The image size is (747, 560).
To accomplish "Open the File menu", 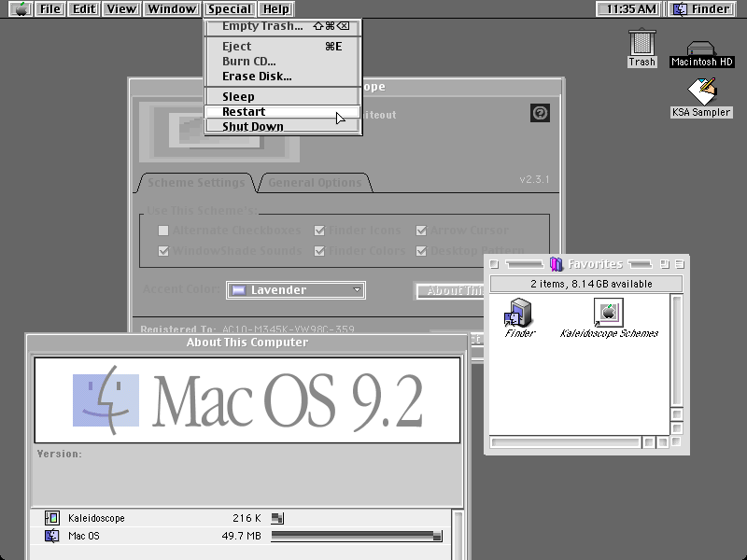I will 50,8.
